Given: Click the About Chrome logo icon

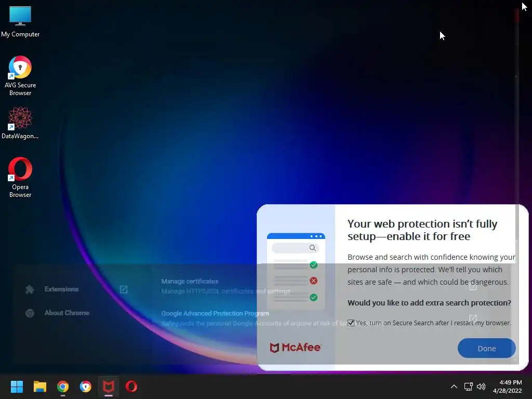Looking at the screenshot, I should pos(30,313).
